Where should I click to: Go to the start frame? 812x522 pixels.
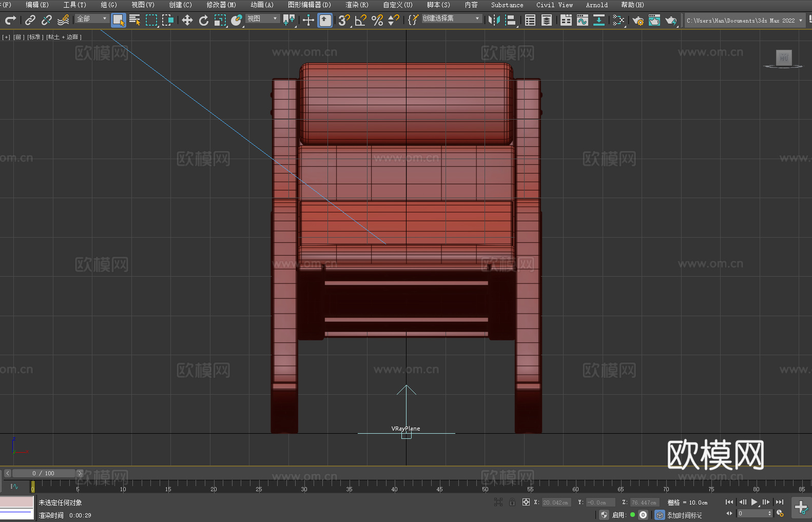click(729, 502)
